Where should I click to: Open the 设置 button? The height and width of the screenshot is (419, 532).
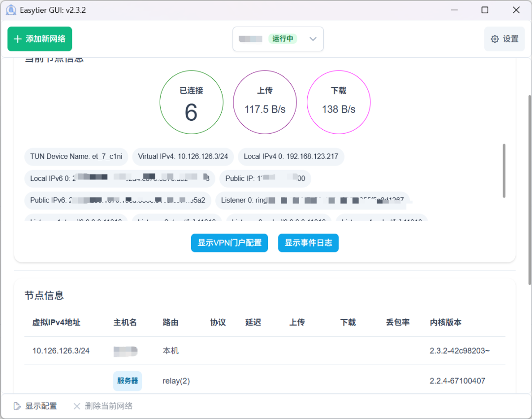click(x=504, y=39)
